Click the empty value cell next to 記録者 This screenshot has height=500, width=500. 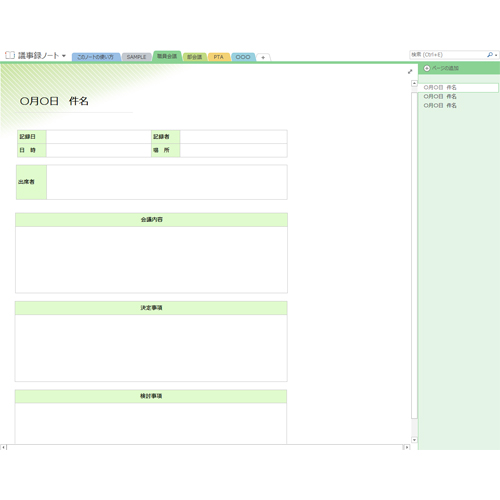pos(233,137)
